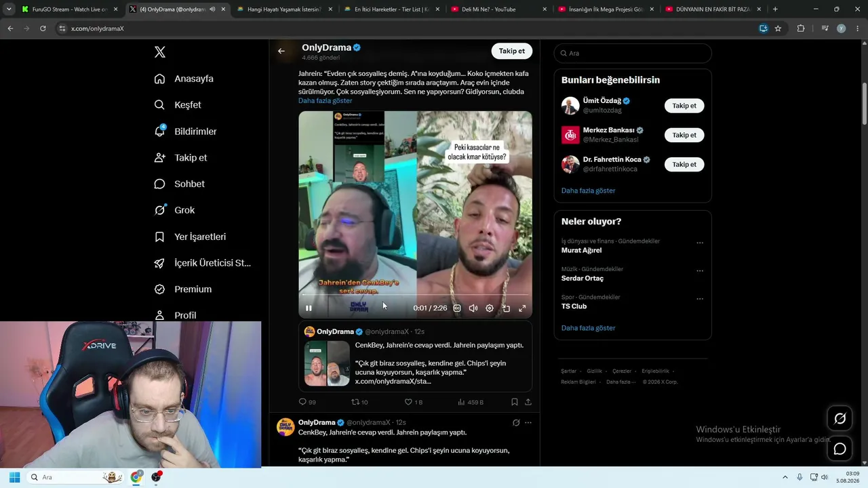This screenshot has height=488, width=868.
Task: Open options for Serdar Ortaç trend
Action: (700, 270)
